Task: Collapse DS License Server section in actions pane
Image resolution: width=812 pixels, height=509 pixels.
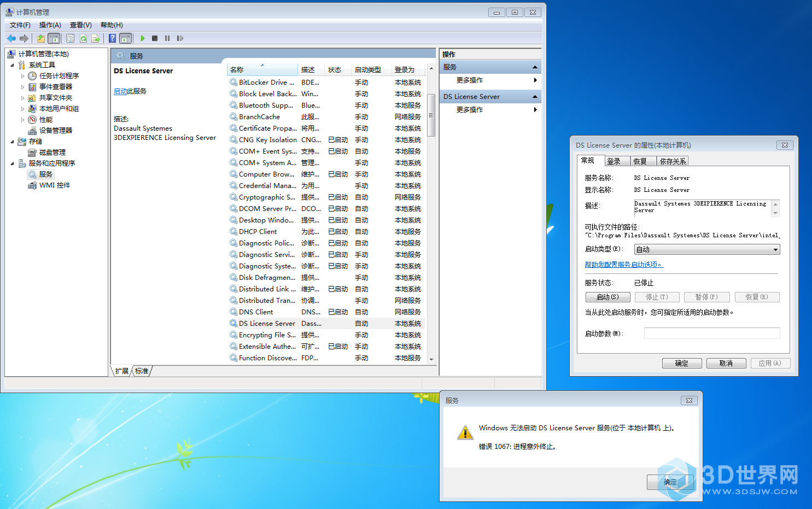Action: coord(535,97)
